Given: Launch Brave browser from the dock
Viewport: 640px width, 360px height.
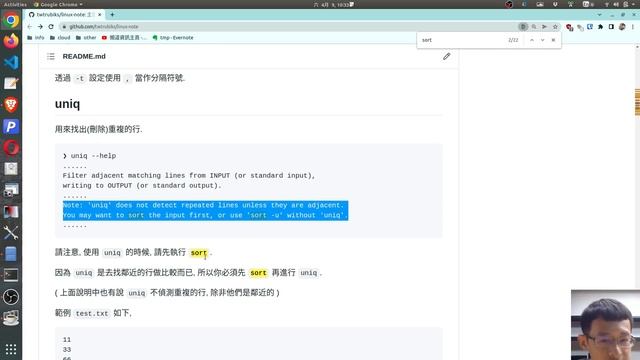Looking at the screenshot, I should click(x=11, y=105).
